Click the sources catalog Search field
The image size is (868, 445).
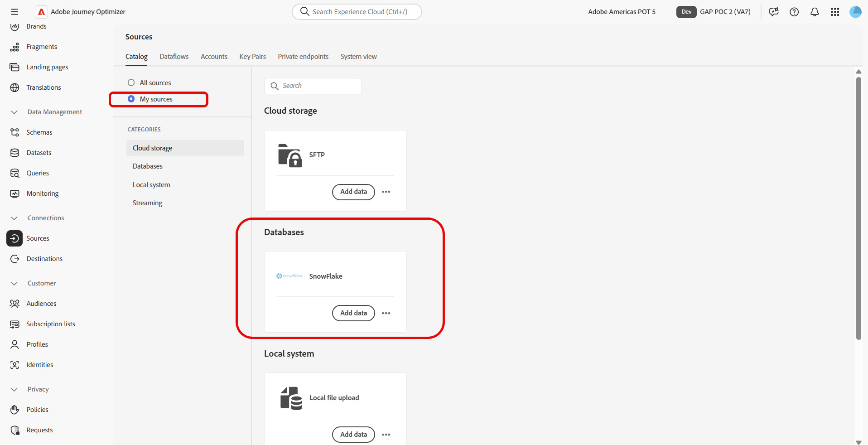tap(313, 86)
